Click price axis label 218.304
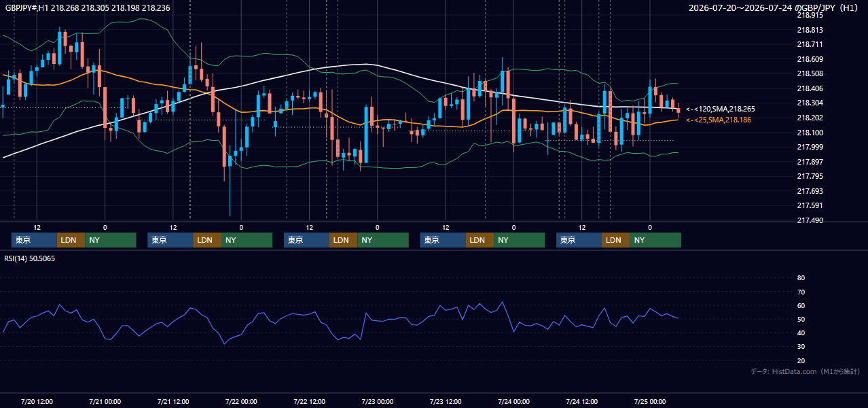This screenshot has height=408, width=868. [x=810, y=103]
